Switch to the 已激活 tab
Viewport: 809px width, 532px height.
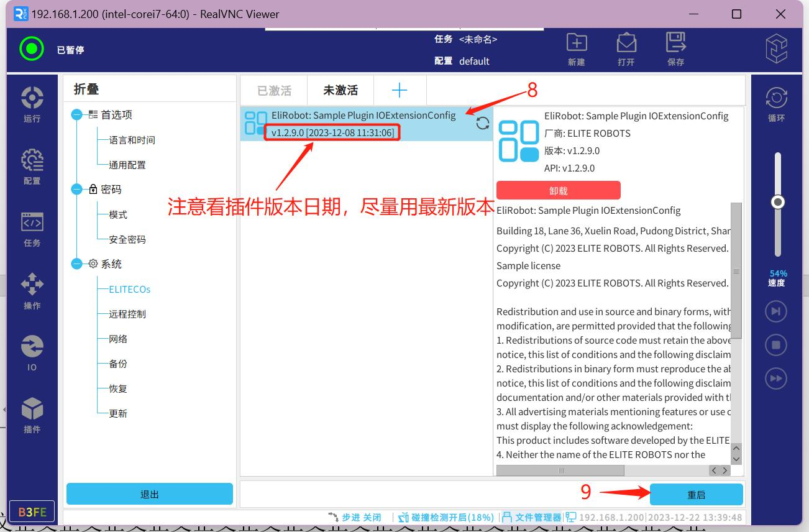tap(274, 91)
